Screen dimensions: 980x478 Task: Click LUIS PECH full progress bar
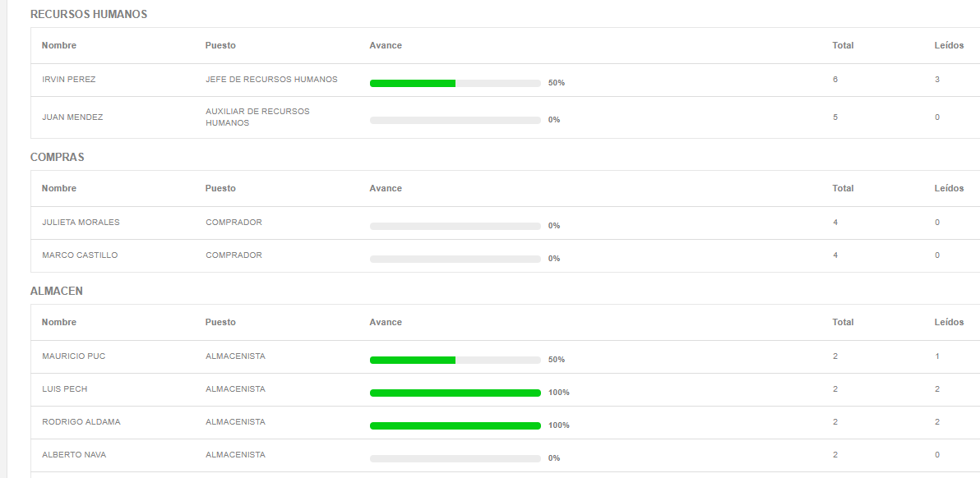click(455, 393)
